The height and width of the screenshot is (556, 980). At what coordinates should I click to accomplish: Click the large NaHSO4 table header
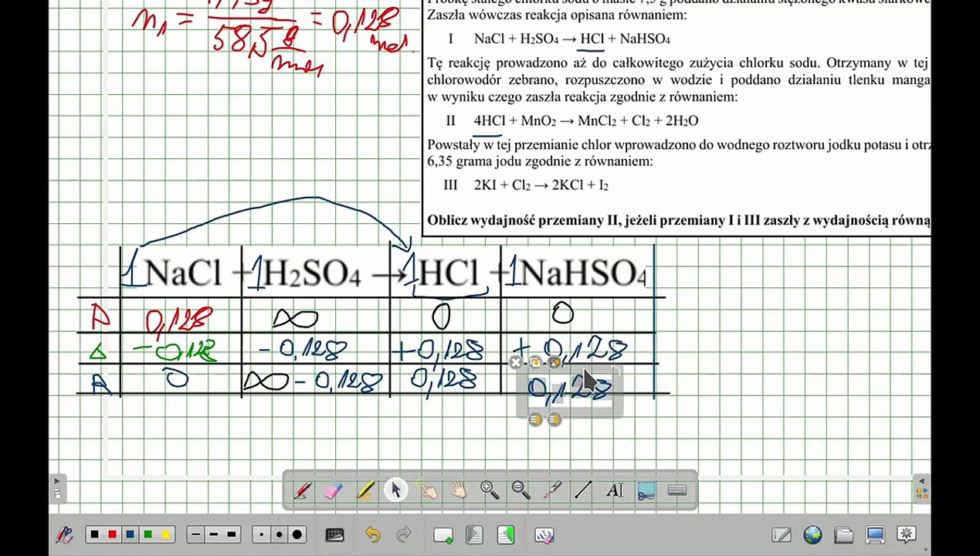[583, 273]
